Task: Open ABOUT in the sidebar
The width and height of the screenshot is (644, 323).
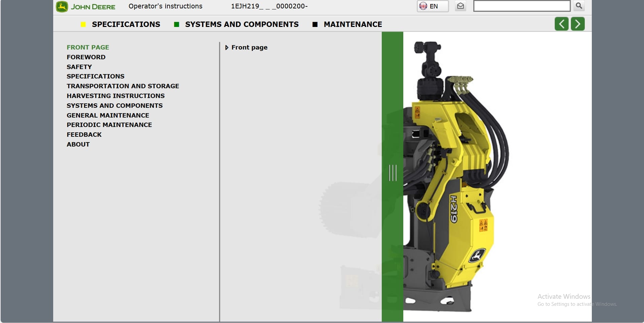Action: coord(78,144)
